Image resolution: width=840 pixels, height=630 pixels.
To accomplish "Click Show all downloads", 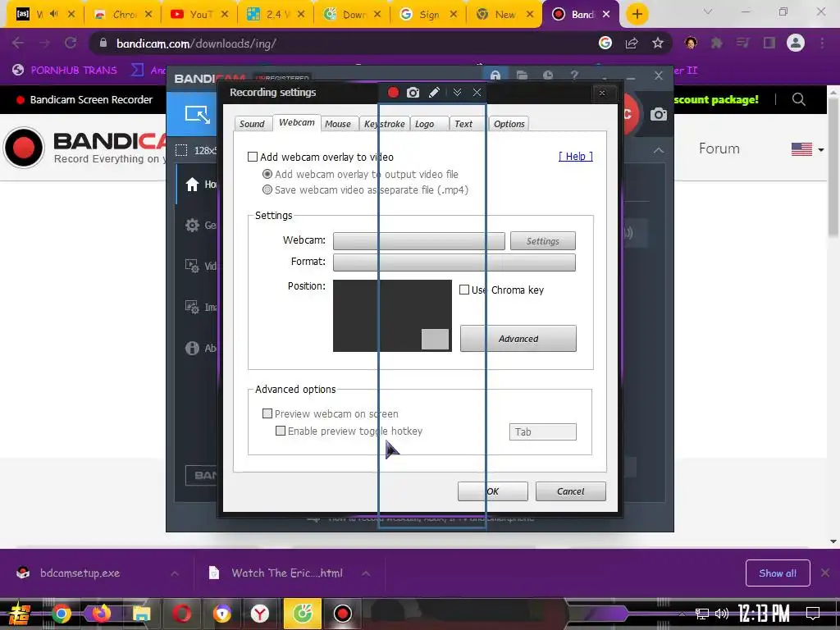I will tap(778, 573).
